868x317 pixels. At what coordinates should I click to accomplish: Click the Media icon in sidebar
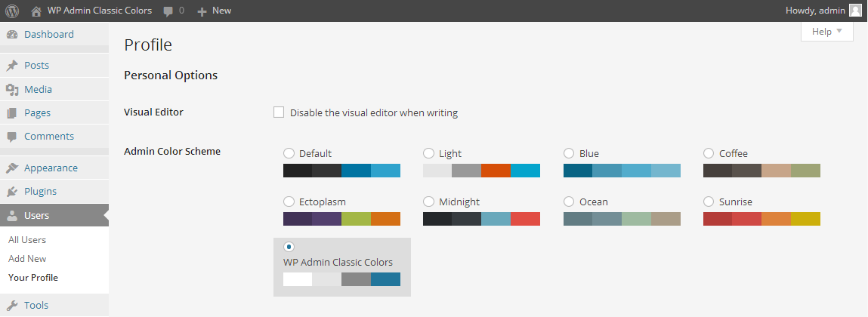click(x=12, y=89)
